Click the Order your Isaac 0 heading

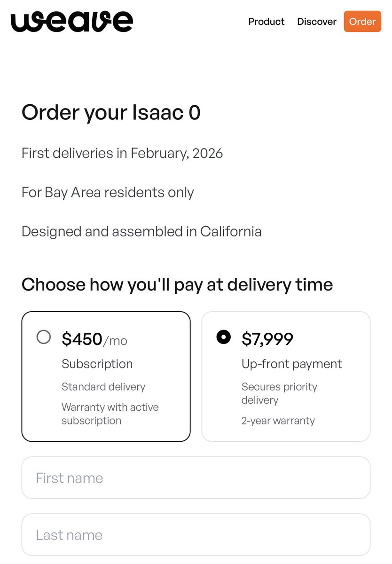pos(111,113)
